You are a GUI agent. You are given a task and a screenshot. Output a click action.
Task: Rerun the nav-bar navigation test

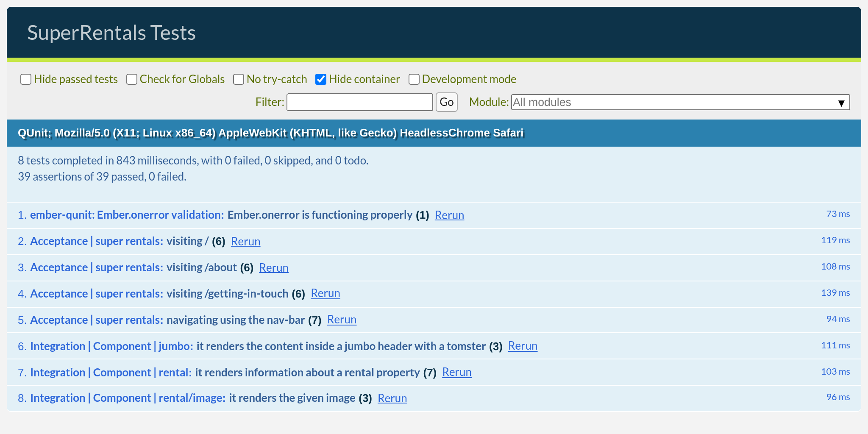tap(342, 320)
